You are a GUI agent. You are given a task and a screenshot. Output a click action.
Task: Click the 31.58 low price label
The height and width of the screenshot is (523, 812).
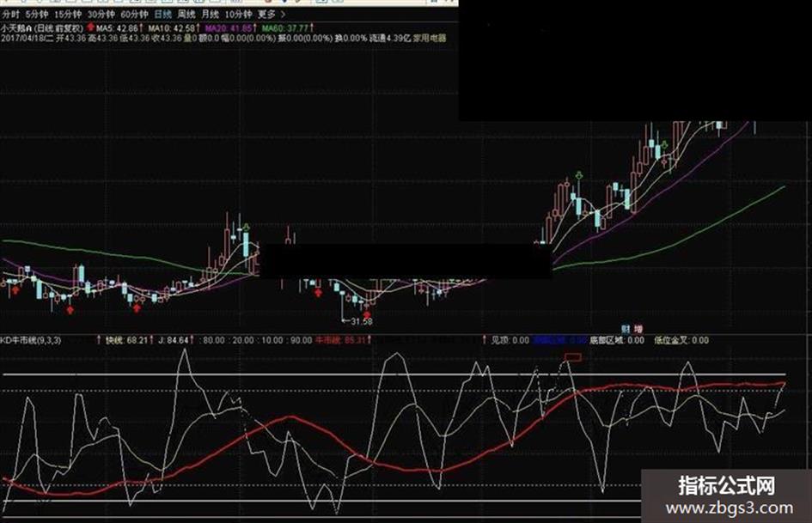coord(362,321)
